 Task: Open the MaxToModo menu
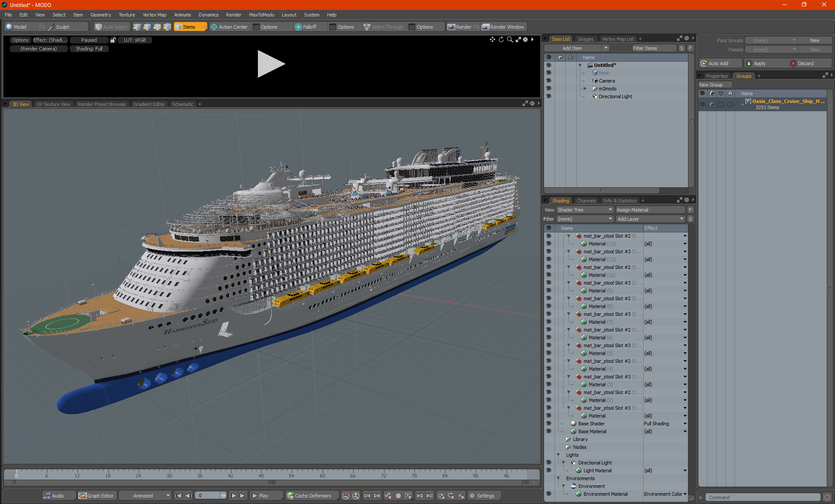261,15
